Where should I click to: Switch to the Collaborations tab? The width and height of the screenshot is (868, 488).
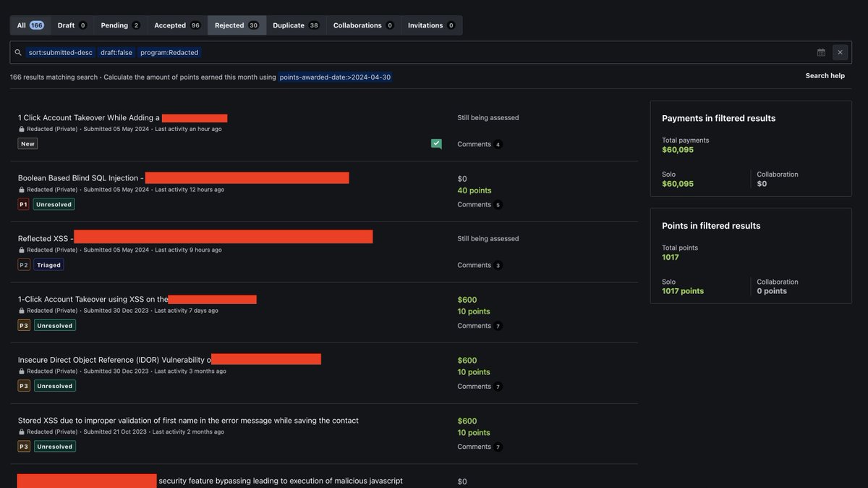pos(363,25)
